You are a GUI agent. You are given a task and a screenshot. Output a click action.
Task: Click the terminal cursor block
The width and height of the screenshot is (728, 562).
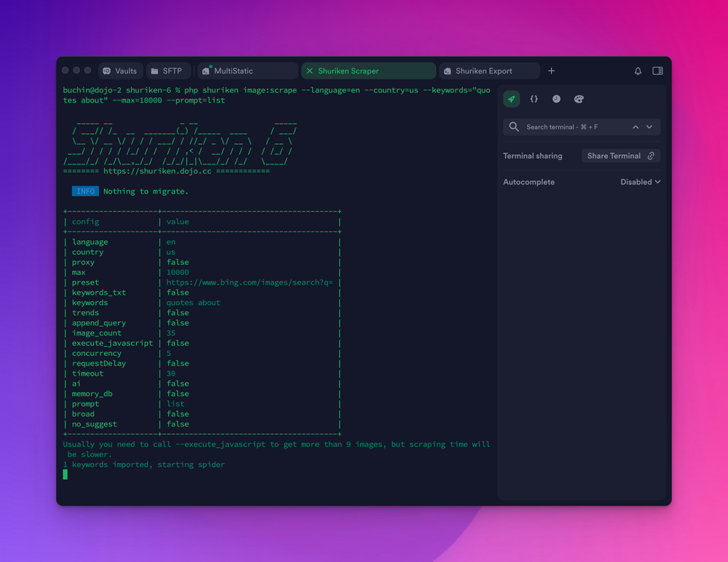point(66,474)
